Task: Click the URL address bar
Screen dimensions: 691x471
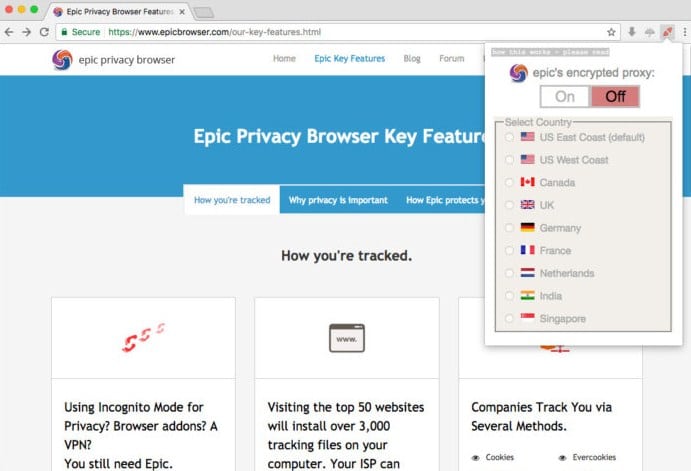Action: coord(337,32)
